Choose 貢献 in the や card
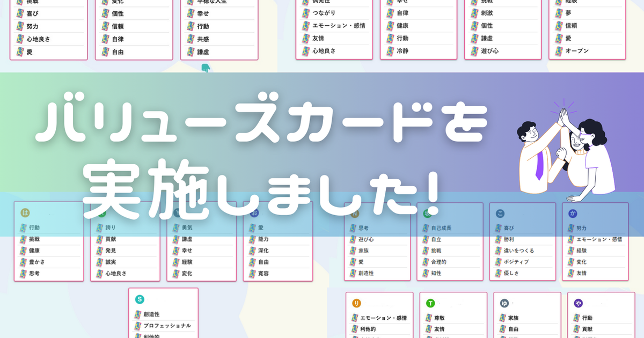Image resolution: width=644 pixels, height=338 pixels. 587,329
